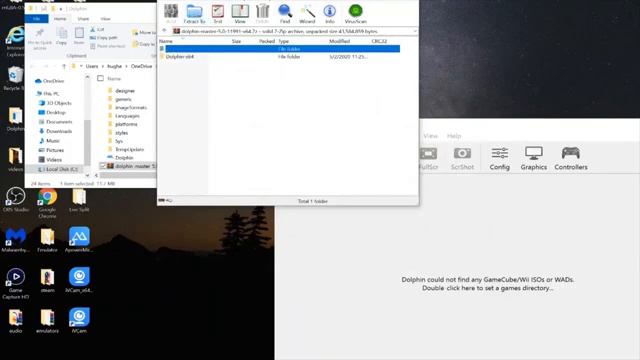Click 'Double-click here to set a games directory'

(x=487, y=288)
